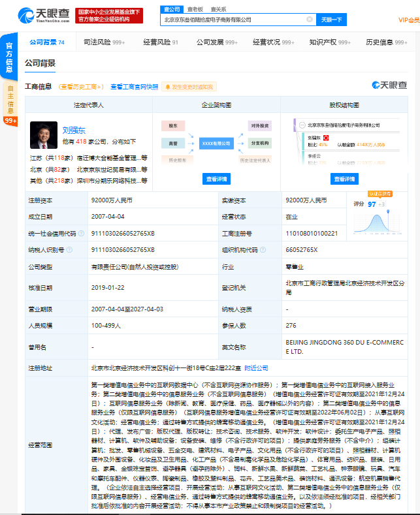This screenshot has height=515, width=420.
Task: Open the 经营状况 tab
Action: 274,42
